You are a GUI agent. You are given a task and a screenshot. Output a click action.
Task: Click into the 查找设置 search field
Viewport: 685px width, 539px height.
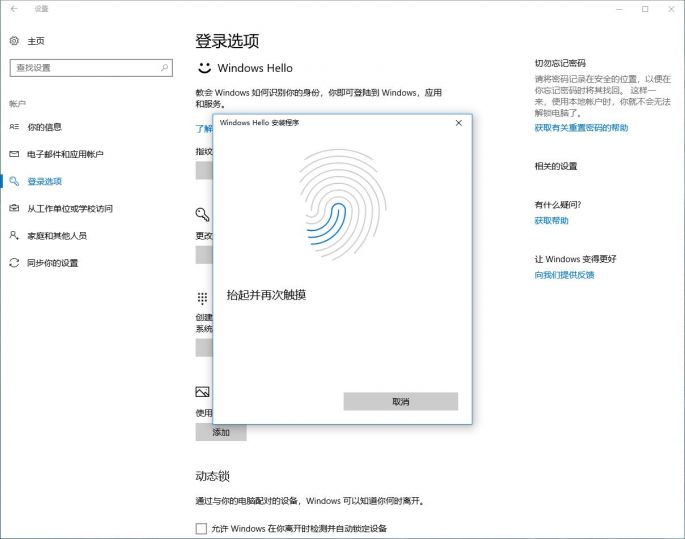pyautogui.click(x=91, y=68)
